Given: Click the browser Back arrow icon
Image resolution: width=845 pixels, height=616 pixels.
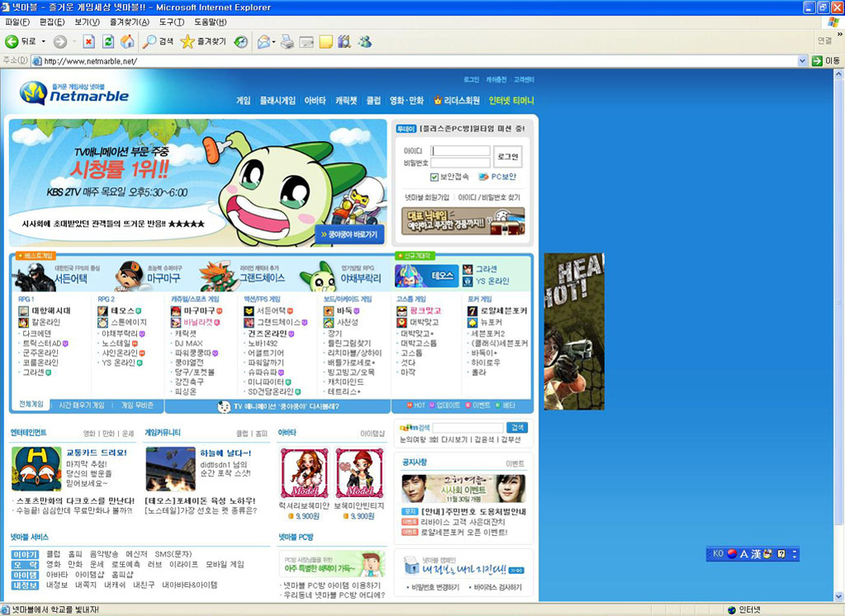Looking at the screenshot, I should 12,41.
